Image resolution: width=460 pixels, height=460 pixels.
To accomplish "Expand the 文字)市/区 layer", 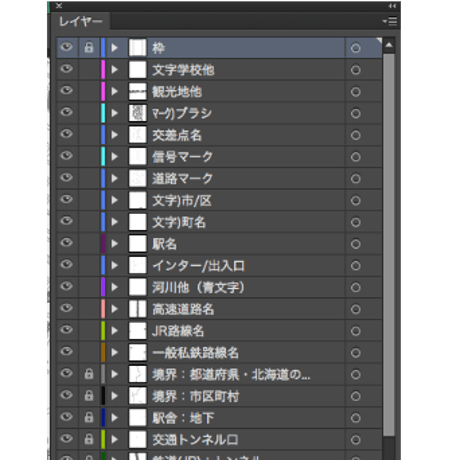I will (114, 200).
